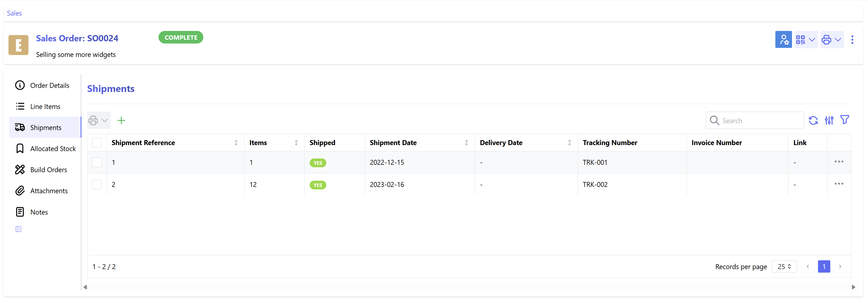Select the checkbox for shipment 1

pos(97,162)
